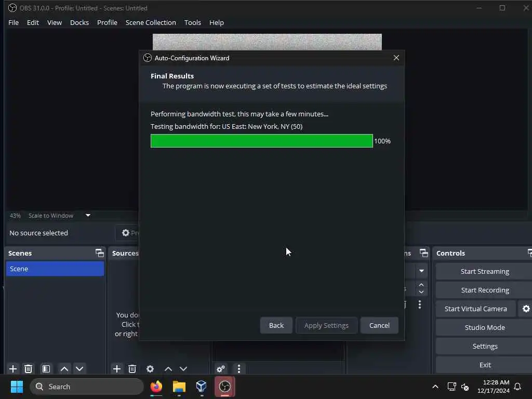
Task: Select OBS Studio taskbar icon
Action: [x=224, y=387]
